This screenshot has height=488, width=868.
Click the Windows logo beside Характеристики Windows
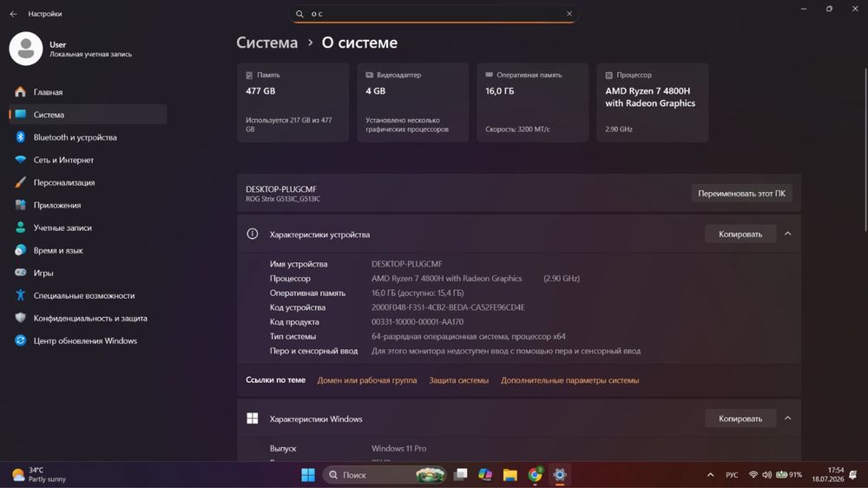click(x=253, y=419)
